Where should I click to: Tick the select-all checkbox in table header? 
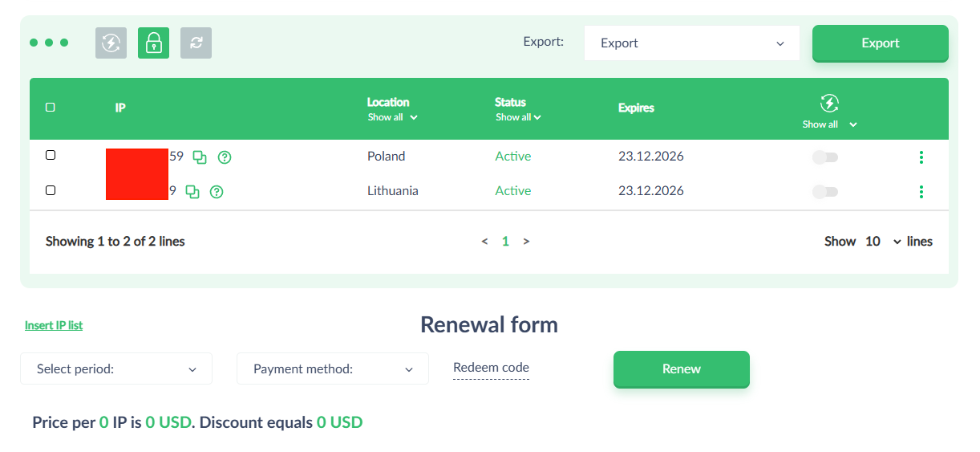coord(51,108)
